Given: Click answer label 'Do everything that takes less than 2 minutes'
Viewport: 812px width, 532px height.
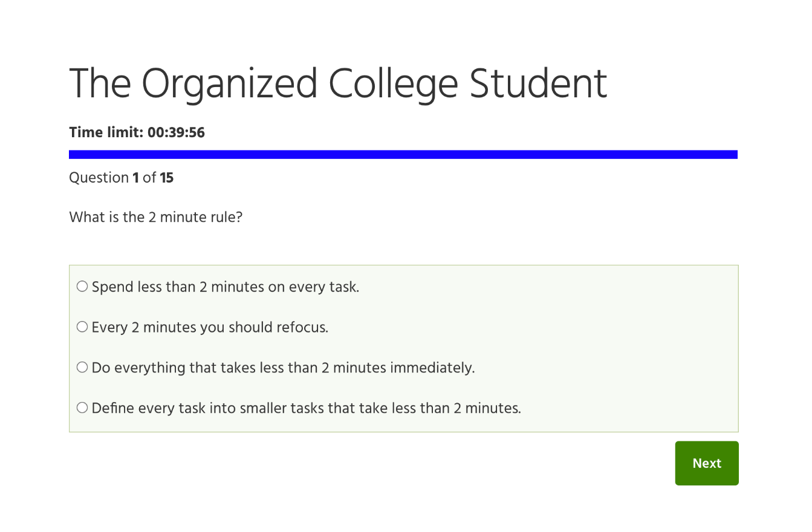Looking at the screenshot, I should click(283, 368).
